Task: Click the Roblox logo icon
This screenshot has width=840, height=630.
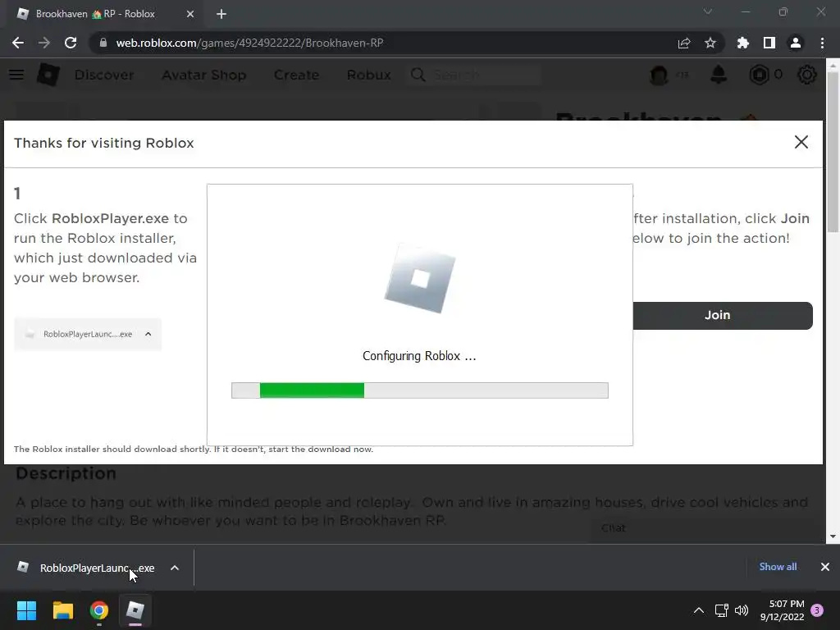Action: (x=48, y=75)
